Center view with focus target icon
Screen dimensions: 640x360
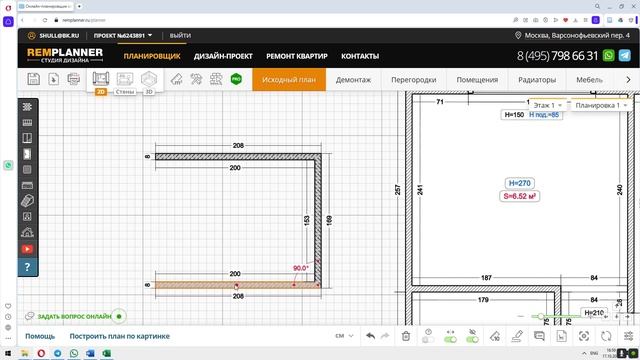584,336
